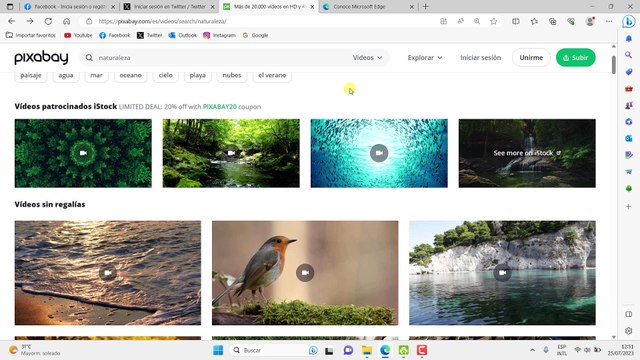Open the sidebar shopping tag icon
This screenshot has width=640, height=360.
(x=629, y=72)
